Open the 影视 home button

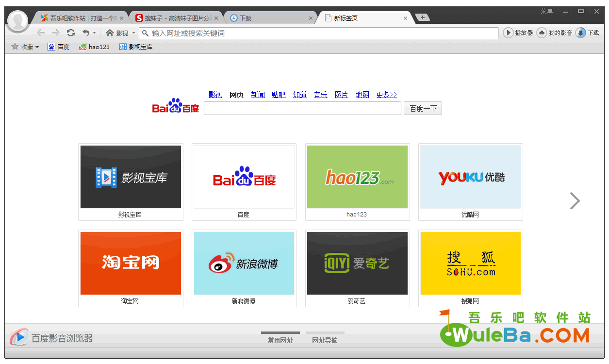(x=117, y=33)
